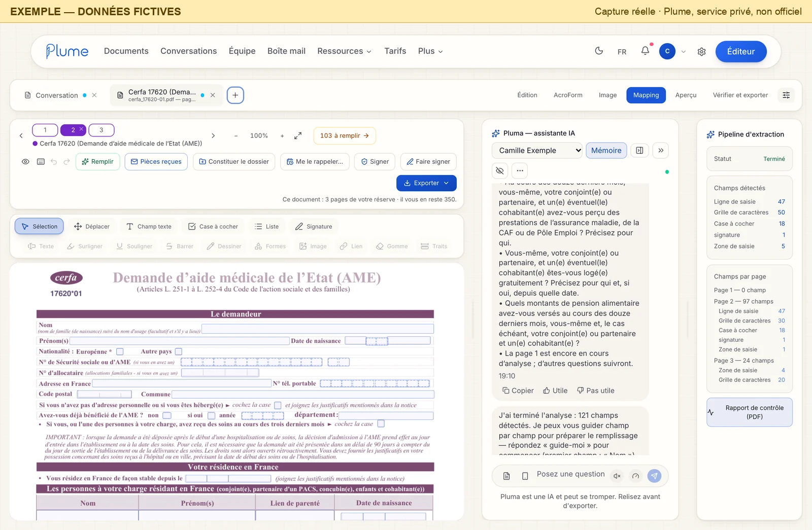Image resolution: width=812 pixels, height=530 pixels.
Task: Mute assistant voice output
Action: pos(617,476)
